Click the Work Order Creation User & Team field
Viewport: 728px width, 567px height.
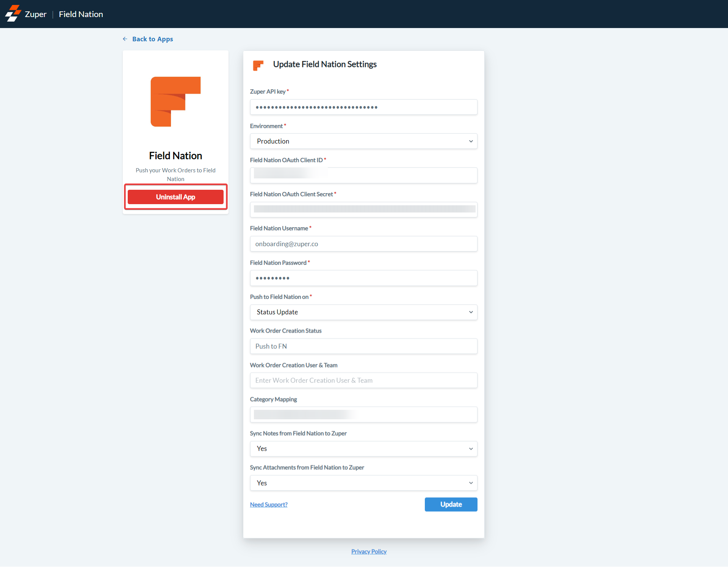[363, 380]
